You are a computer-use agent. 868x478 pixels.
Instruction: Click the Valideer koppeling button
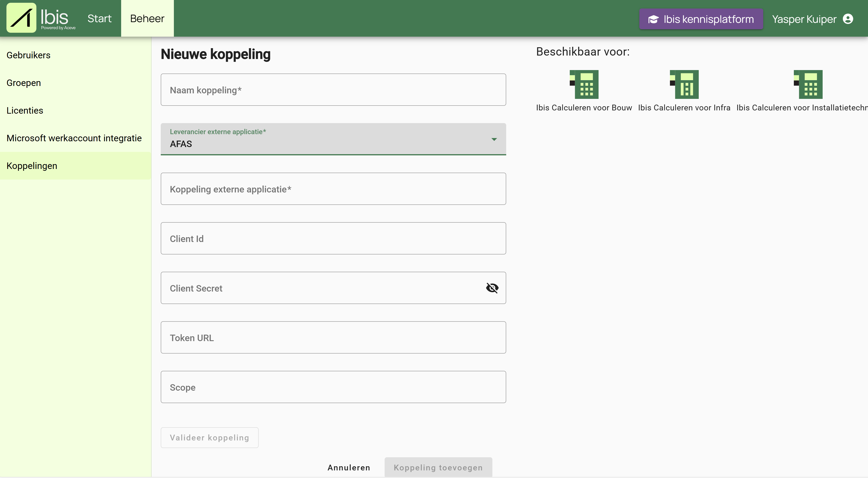click(209, 437)
